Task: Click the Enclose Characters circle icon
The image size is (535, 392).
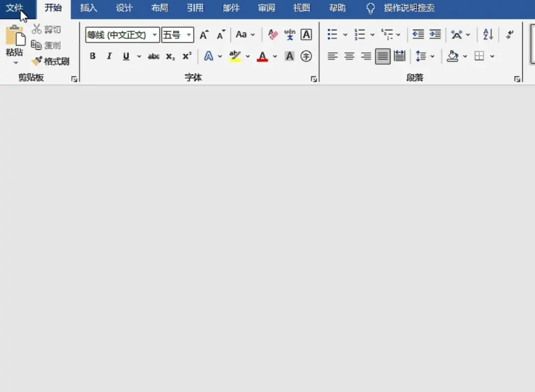Action: [x=306, y=57]
